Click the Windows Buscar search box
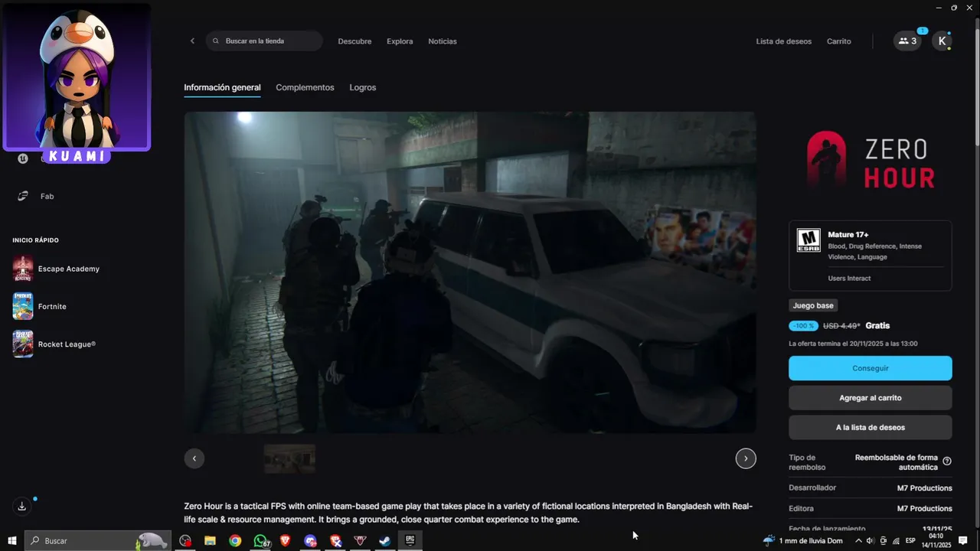This screenshot has height=551, width=980. (96, 540)
